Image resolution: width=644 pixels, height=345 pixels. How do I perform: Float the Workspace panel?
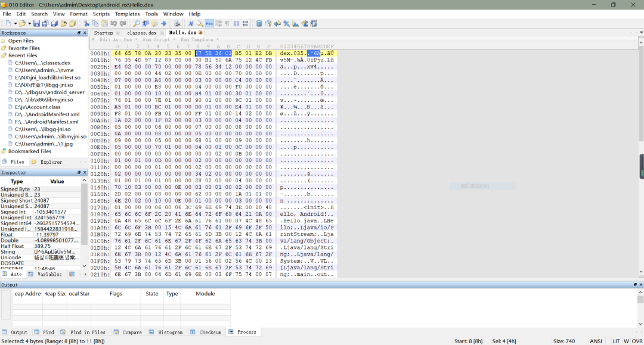pyautogui.click(x=79, y=33)
